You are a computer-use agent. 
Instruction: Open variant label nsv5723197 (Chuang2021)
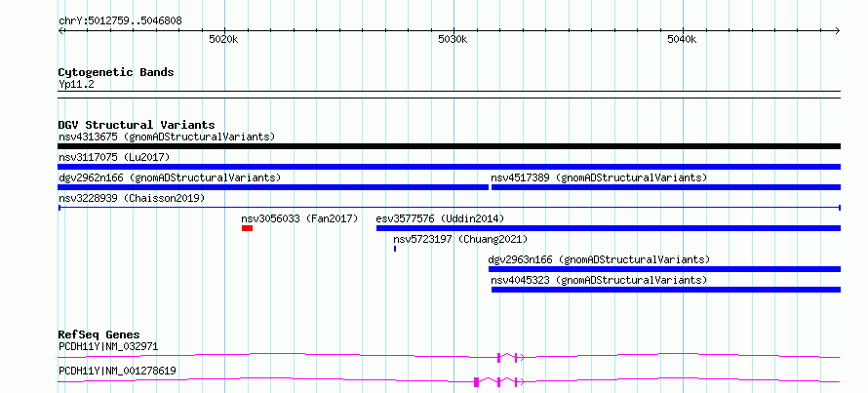460,239
